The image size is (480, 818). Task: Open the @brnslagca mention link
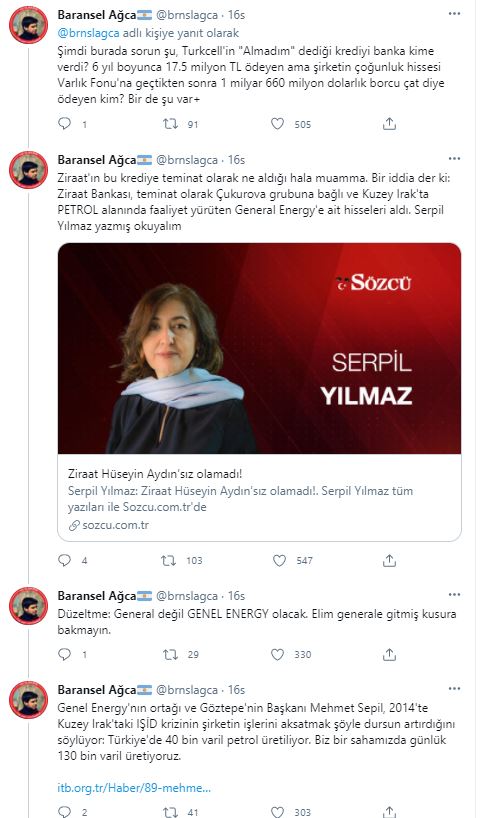pyautogui.click(x=89, y=33)
